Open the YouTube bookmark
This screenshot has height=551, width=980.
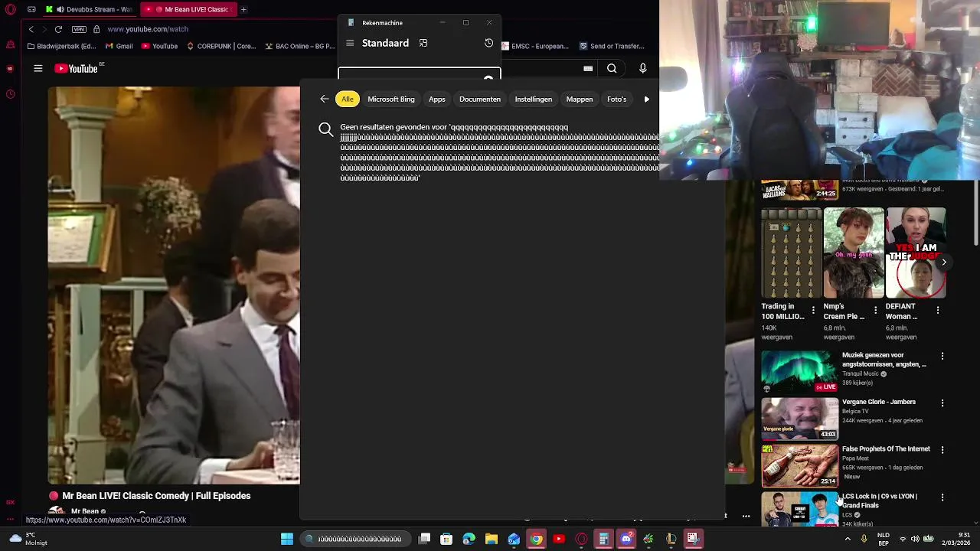click(159, 46)
